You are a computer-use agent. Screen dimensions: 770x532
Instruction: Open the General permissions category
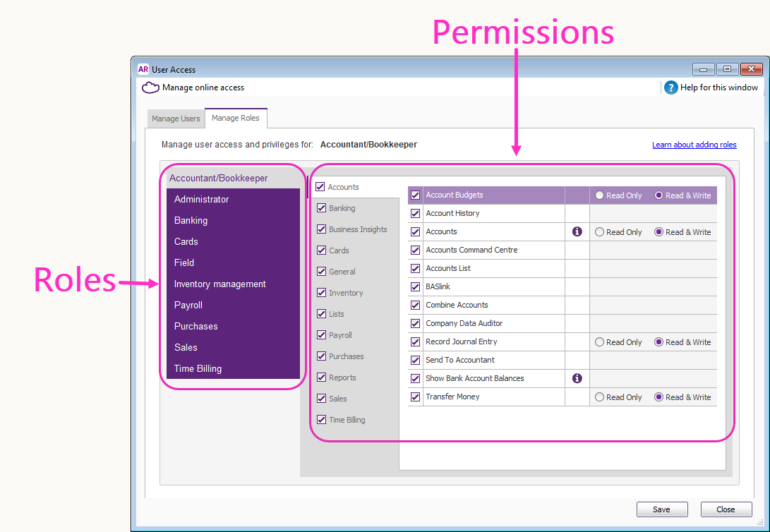[342, 272]
